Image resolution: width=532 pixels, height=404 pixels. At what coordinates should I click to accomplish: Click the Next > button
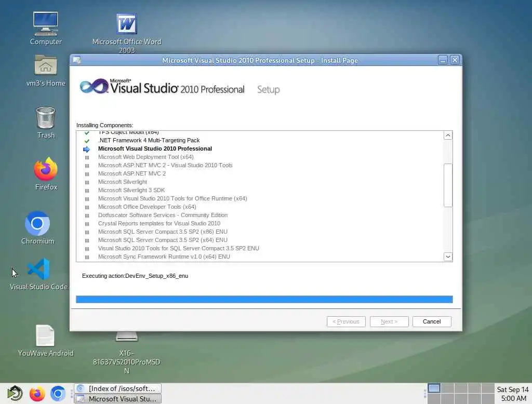tap(389, 321)
